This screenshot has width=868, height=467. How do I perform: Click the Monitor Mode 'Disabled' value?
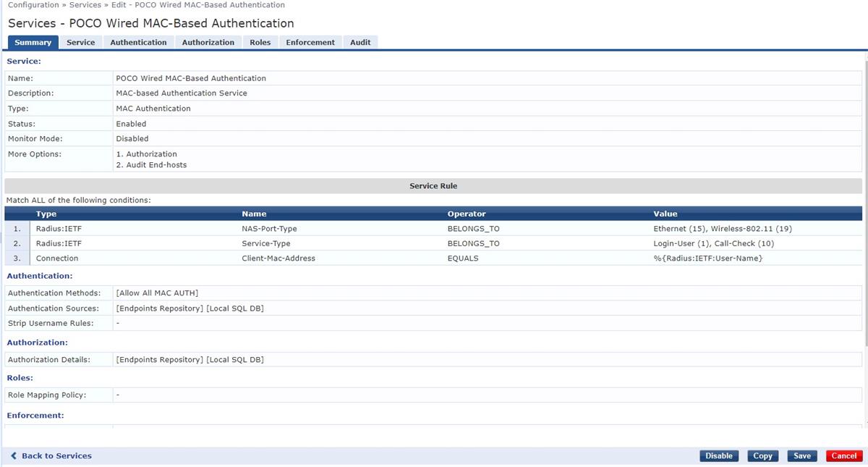132,139
